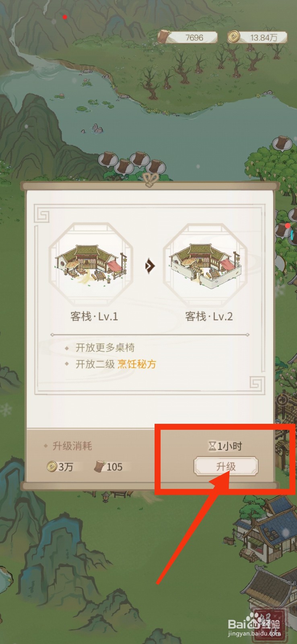The image size is (297, 644).
Task: Tap the 开放更多桌椅 description line
Action: click(x=105, y=348)
